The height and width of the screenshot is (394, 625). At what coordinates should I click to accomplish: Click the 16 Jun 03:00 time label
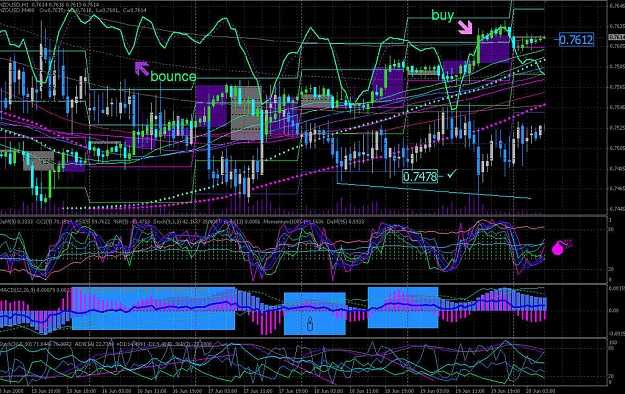pyautogui.click(x=117, y=391)
